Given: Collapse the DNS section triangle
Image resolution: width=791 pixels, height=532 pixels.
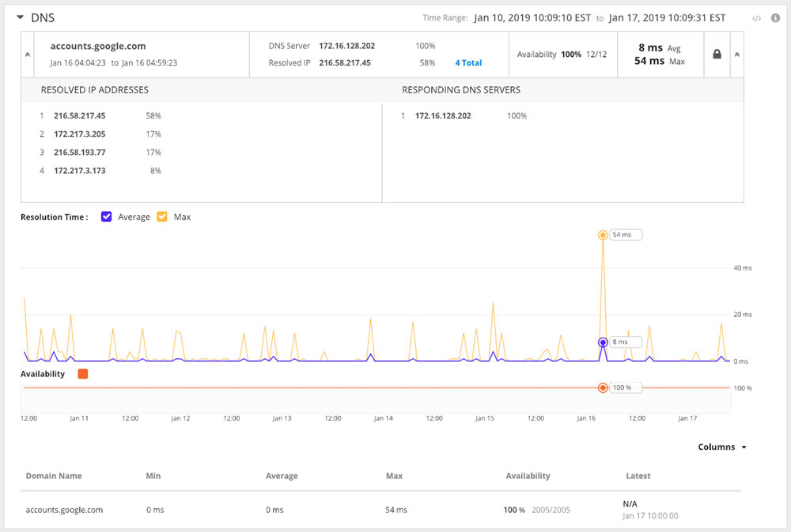Looking at the screenshot, I should (x=21, y=17).
